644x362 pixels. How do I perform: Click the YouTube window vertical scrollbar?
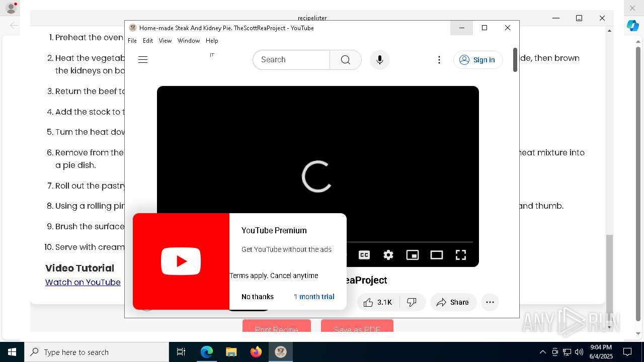(515, 60)
